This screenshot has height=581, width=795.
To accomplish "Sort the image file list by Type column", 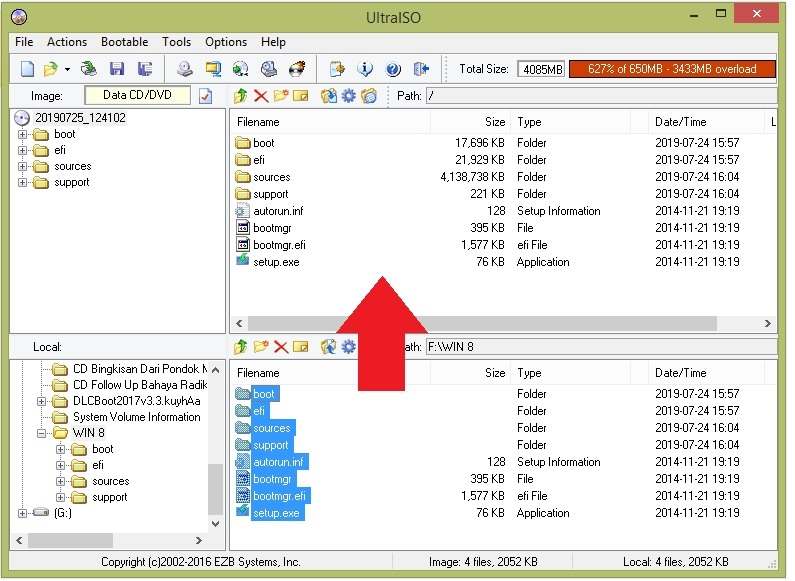I will (x=570, y=122).
